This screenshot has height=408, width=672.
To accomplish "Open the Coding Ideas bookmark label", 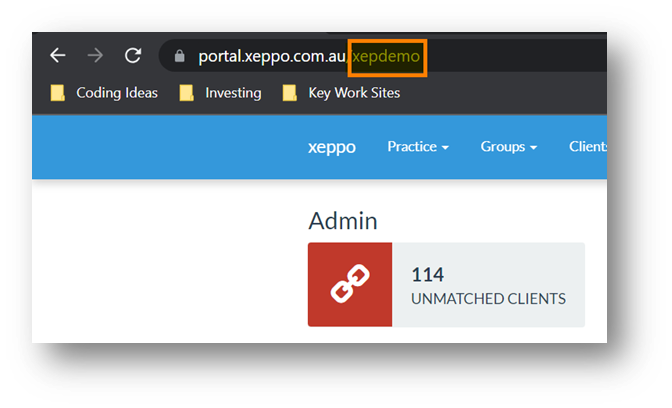I will pyautogui.click(x=117, y=93).
